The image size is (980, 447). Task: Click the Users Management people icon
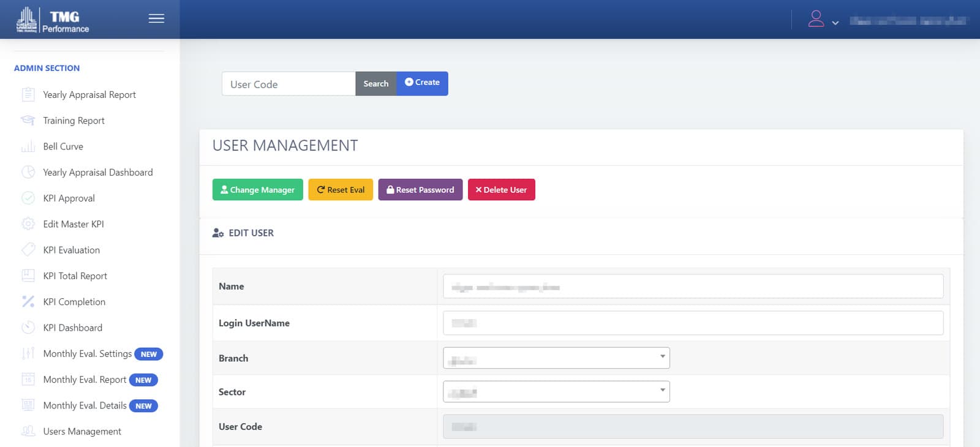[28, 431]
